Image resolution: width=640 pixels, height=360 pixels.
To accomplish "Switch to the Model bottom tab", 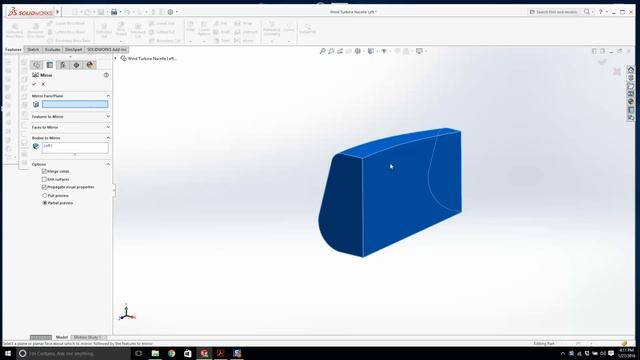I will [62, 337].
